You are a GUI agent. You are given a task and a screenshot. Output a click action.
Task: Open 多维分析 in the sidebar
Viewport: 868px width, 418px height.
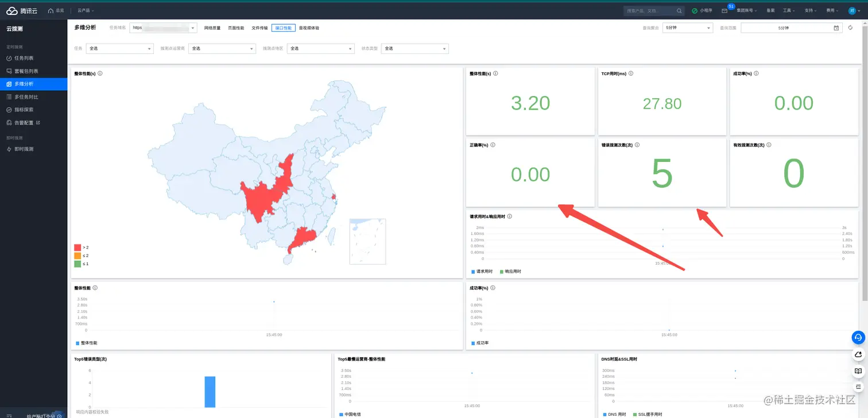(34, 84)
